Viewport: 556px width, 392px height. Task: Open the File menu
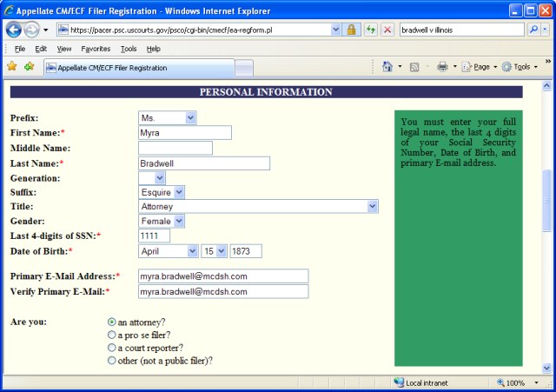point(20,49)
